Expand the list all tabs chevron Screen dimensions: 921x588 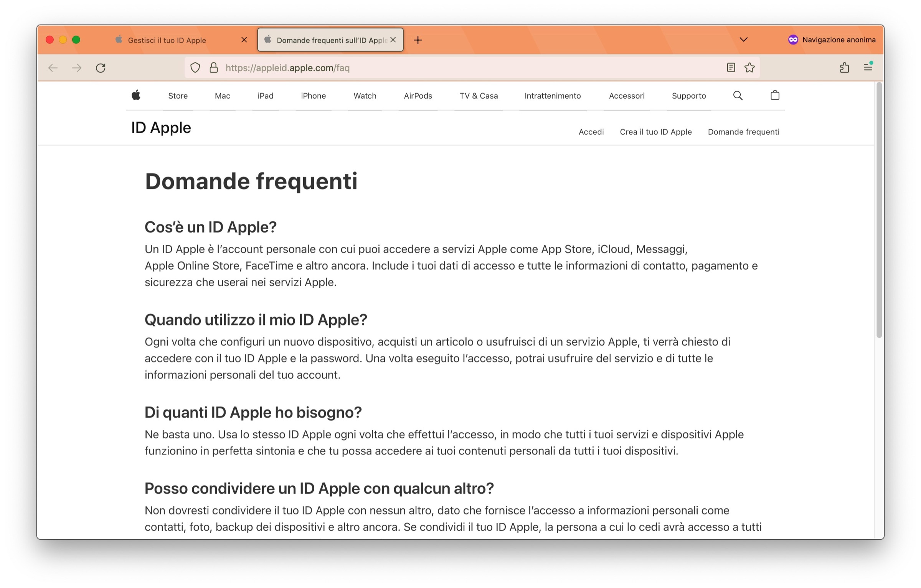click(743, 40)
